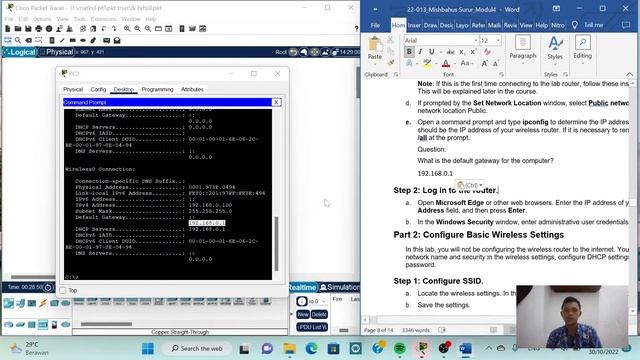The width and height of the screenshot is (640, 360).
Task: Click Search the web taskbar box
Action: coord(198,349)
